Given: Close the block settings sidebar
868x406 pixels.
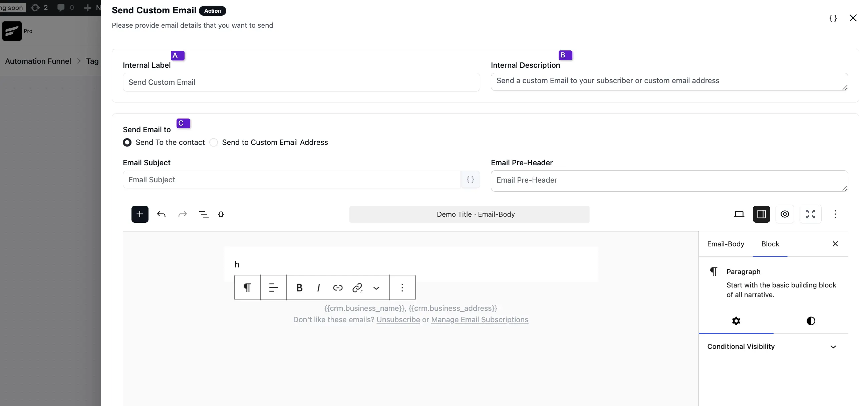Looking at the screenshot, I should (x=835, y=244).
